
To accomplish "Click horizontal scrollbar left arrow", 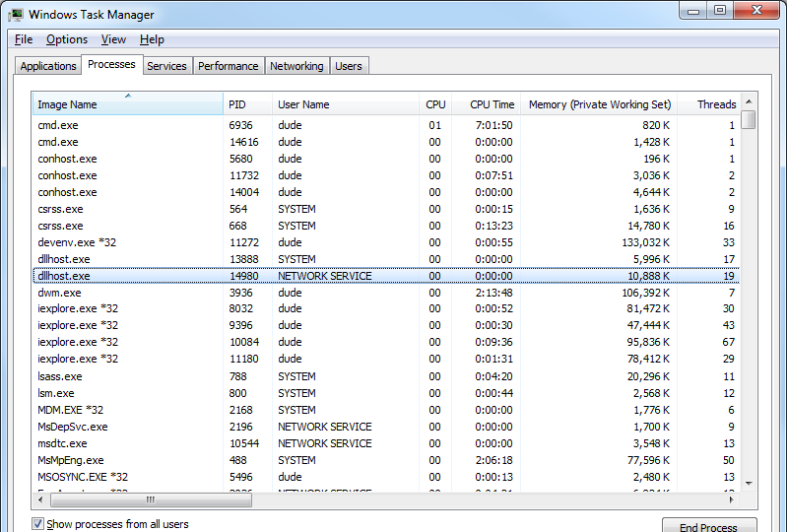I will (40, 499).
